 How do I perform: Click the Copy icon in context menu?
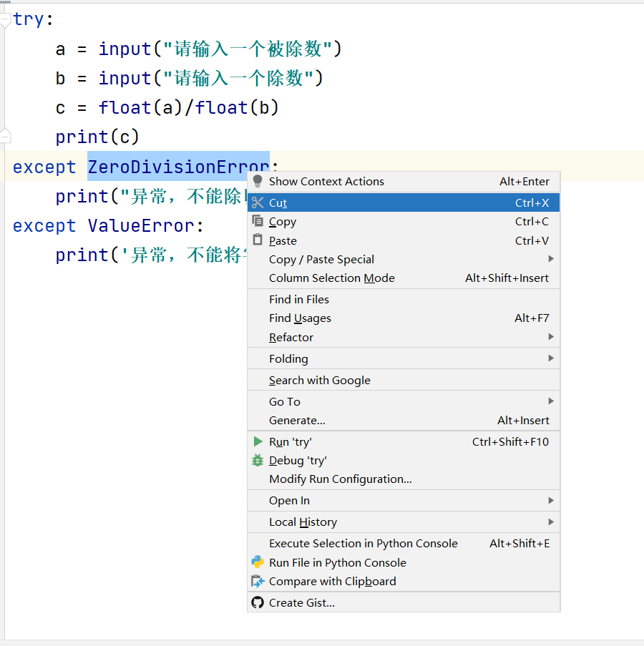coord(258,221)
